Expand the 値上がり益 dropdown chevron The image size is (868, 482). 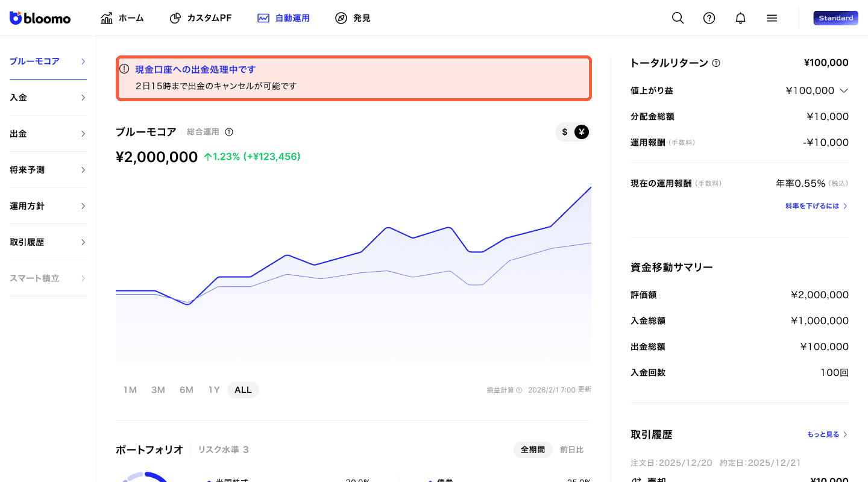pos(844,91)
